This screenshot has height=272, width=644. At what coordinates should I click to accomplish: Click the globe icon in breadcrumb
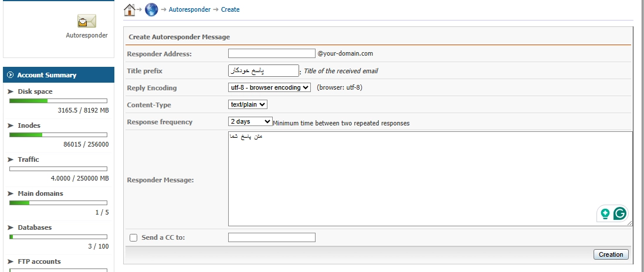coord(151,9)
